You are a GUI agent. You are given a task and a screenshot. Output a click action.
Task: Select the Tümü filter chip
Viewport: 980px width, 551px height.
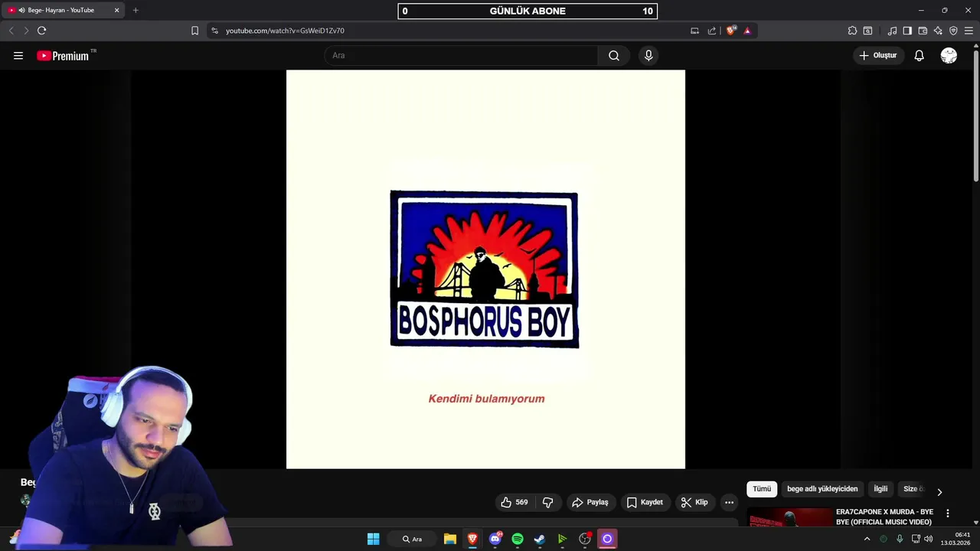pyautogui.click(x=762, y=489)
